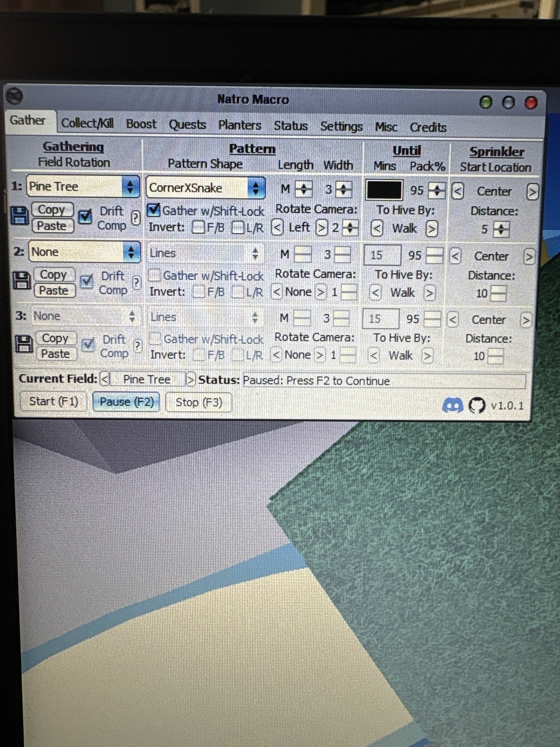
Task: Click the right arrow next to Current Field Pine Tree
Action: [191, 380]
